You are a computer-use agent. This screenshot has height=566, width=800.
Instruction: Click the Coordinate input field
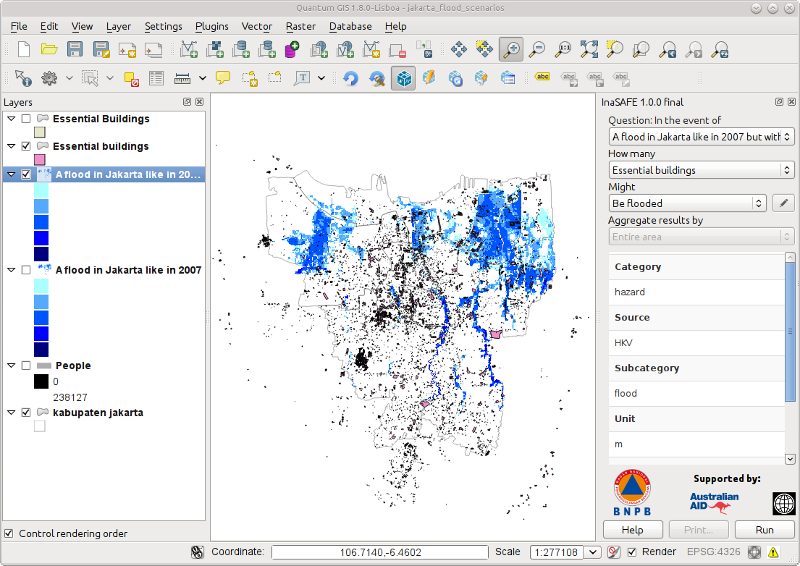[380, 552]
